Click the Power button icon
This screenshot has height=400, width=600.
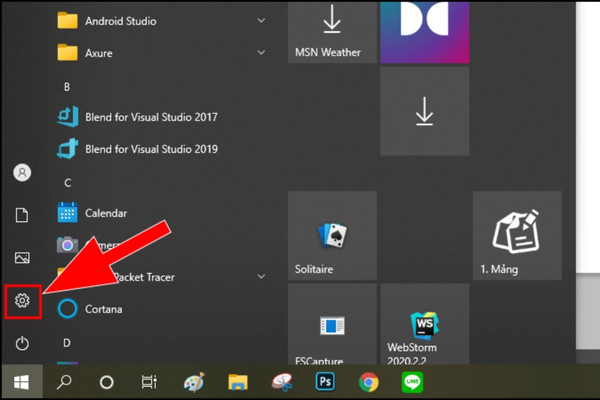[22, 343]
